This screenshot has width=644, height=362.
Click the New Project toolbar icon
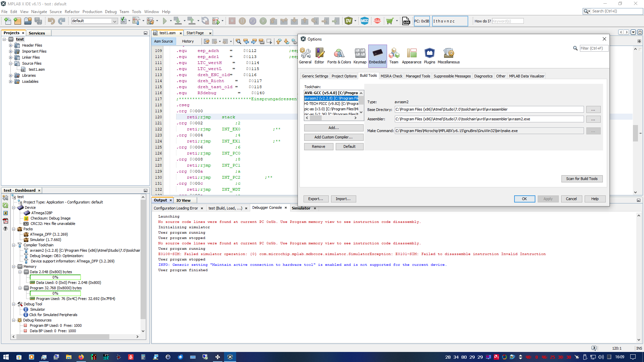click(x=17, y=21)
